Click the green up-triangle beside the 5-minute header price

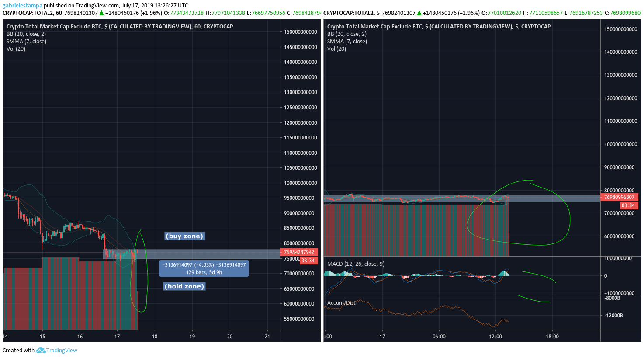[x=419, y=13]
